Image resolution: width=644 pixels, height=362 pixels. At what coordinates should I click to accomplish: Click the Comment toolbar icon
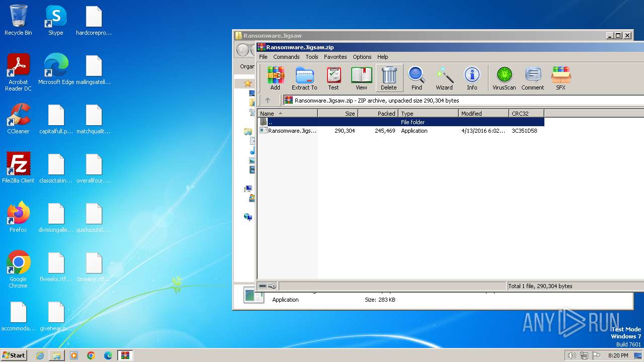pyautogui.click(x=533, y=78)
